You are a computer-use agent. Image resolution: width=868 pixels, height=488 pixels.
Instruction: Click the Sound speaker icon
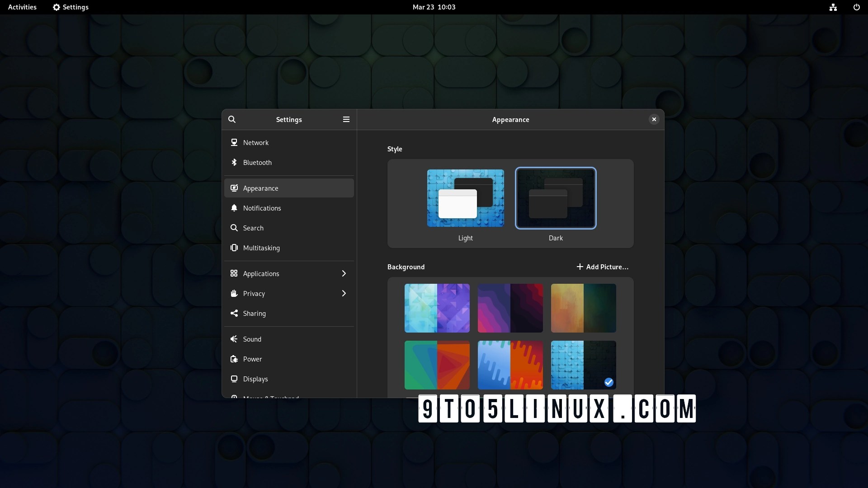234,339
